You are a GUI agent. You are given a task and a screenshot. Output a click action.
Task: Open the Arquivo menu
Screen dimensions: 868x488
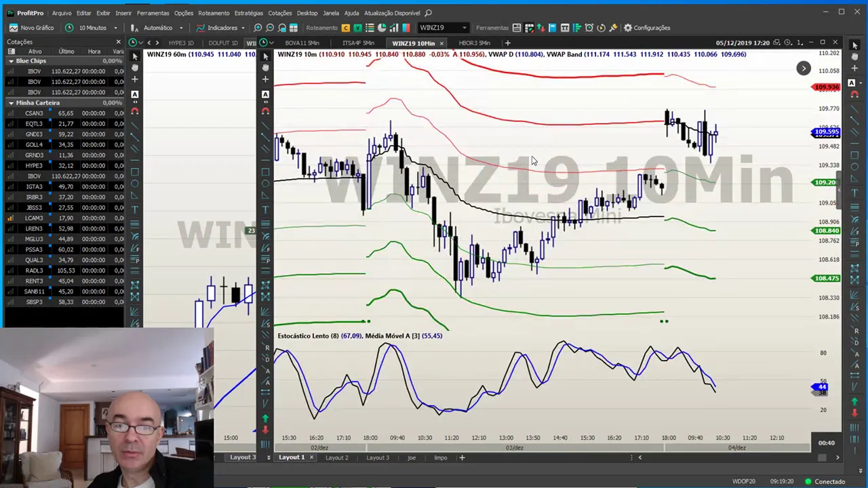[x=62, y=13]
